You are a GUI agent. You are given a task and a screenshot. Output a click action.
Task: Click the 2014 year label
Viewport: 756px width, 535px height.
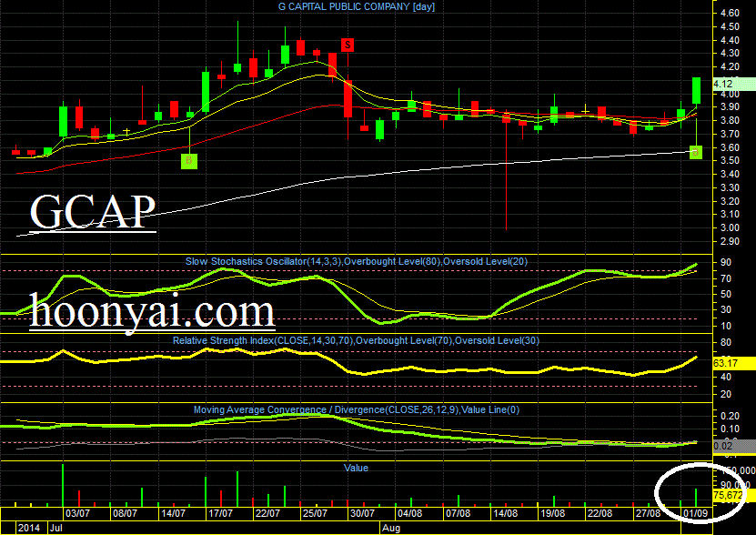(x=28, y=528)
